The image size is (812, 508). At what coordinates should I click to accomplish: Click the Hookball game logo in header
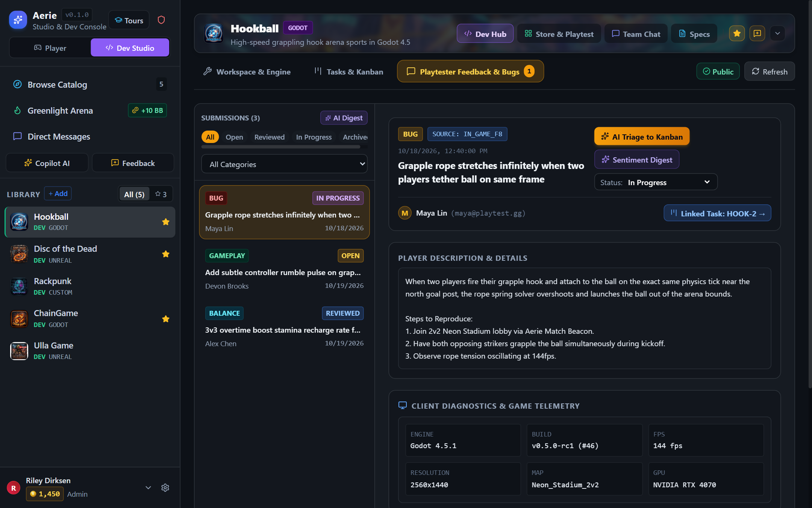[x=214, y=33]
